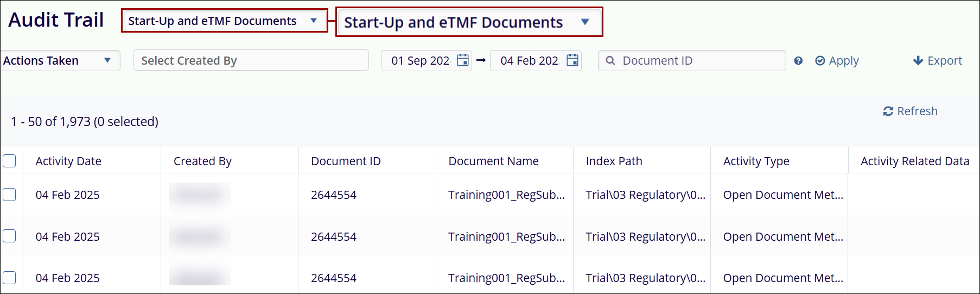Click into the Document ID search field

click(700, 61)
